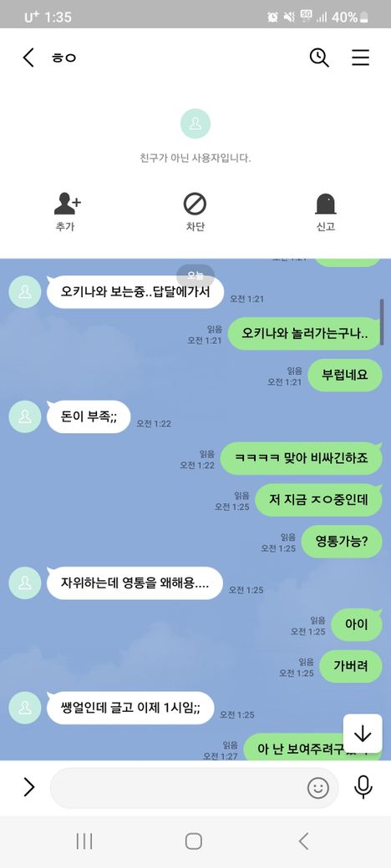Jump to latest message with down arrow button
Image resolution: width=391 pixels, height=868 pixels.
click(363, 734)
